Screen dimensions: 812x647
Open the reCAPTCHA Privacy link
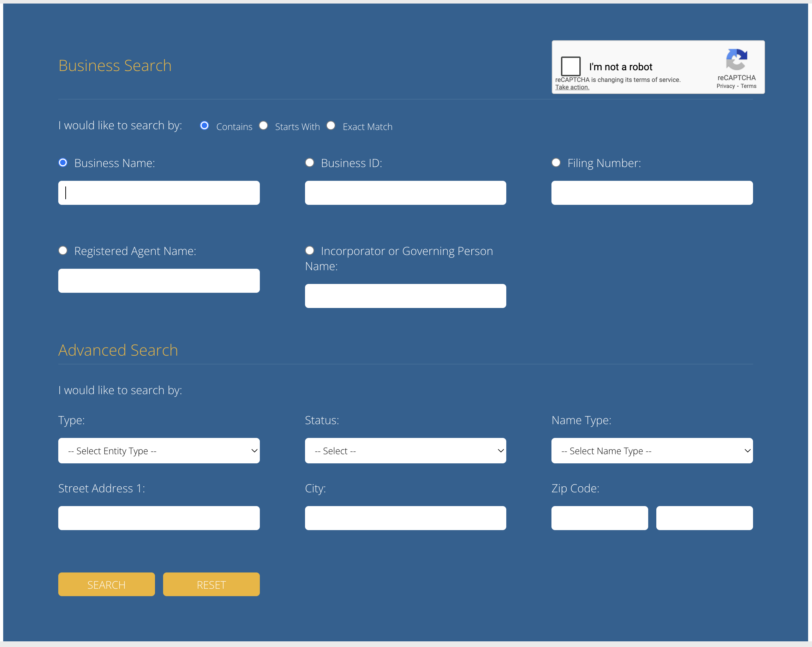726,86
